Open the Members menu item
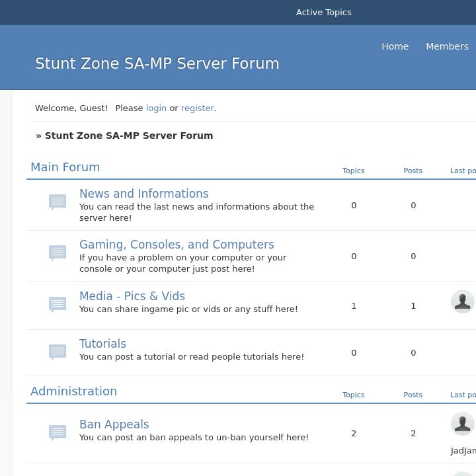This screenshot has width=476, height=476. pyautogui.click(x=447, y=46)
